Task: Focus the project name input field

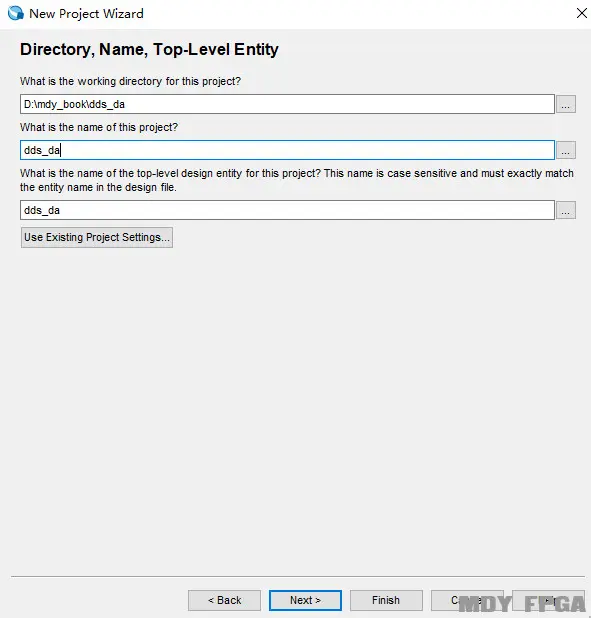Action: click(x=287, y=150)
